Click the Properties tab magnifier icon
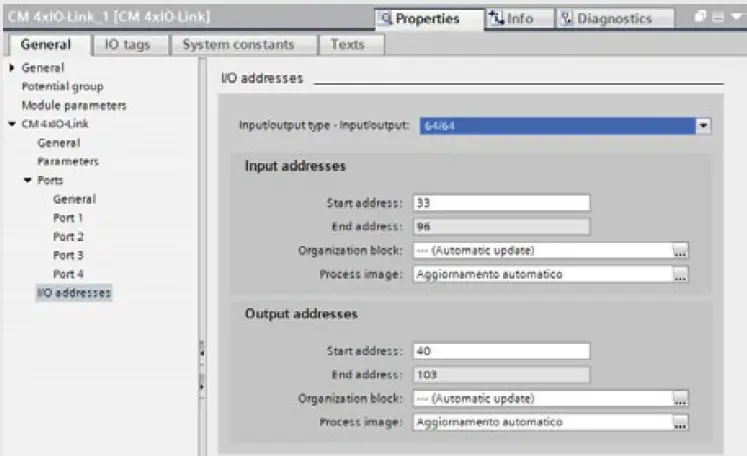The image size is (747, 456). tap(385, 19)
